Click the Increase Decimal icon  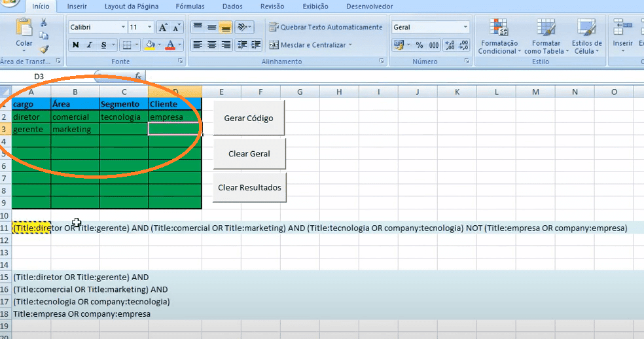[450, 45]
